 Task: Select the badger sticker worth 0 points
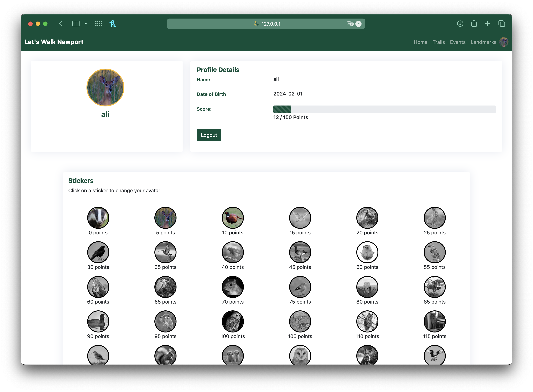(x=98, y=218)
